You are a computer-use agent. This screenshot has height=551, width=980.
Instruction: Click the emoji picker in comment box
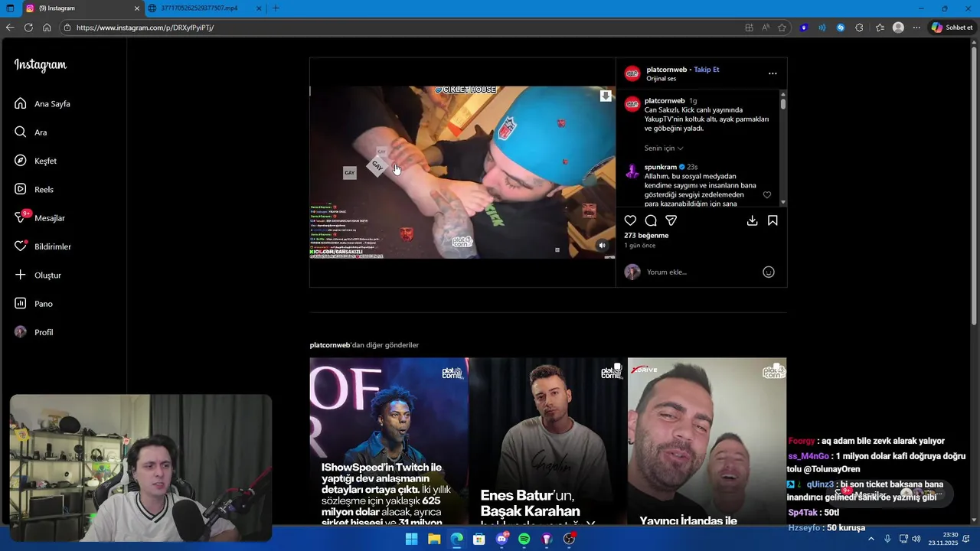(769, 272)
